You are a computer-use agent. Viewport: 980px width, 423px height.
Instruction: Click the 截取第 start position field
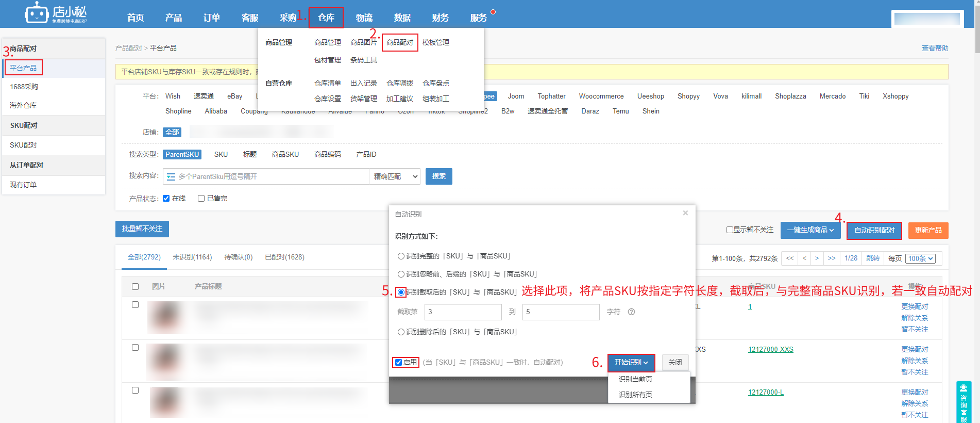tap(463, 312)
